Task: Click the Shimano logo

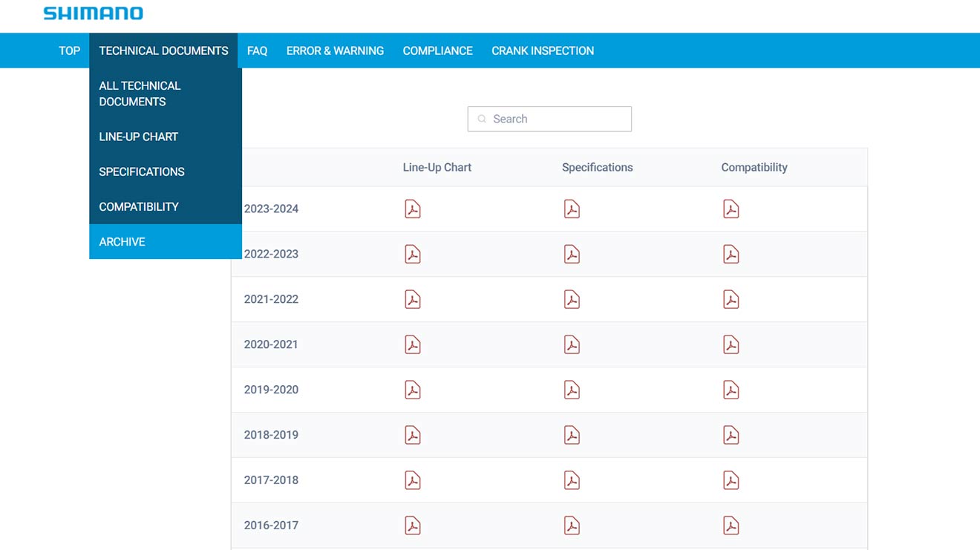Action: [x=93, y=13]
